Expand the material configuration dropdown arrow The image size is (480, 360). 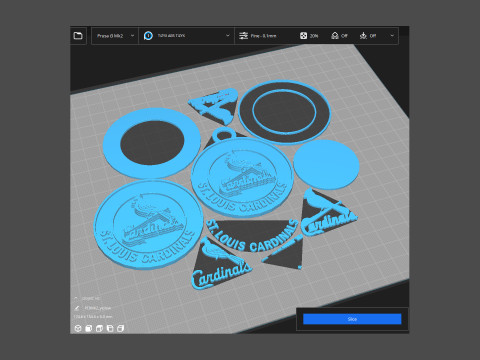click(x=228, y=36)
